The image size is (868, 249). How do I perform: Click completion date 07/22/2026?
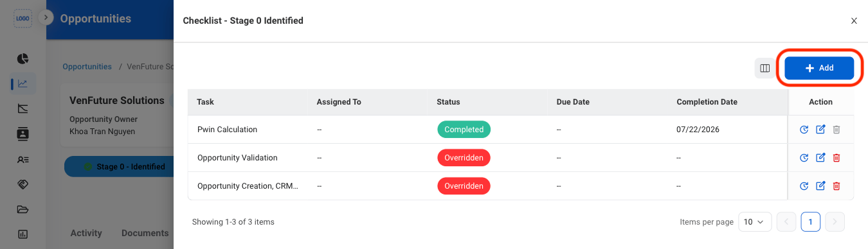click(x=698, y=130)
